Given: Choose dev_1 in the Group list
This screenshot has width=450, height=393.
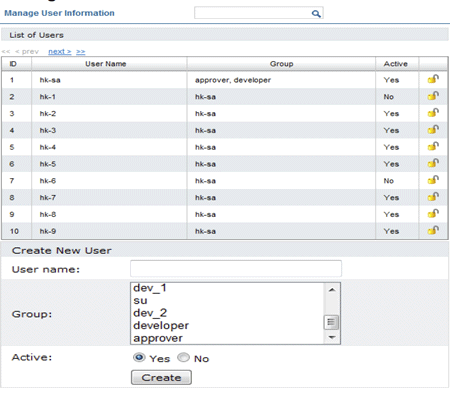Looking at the screenshot, I should [150, 288].
